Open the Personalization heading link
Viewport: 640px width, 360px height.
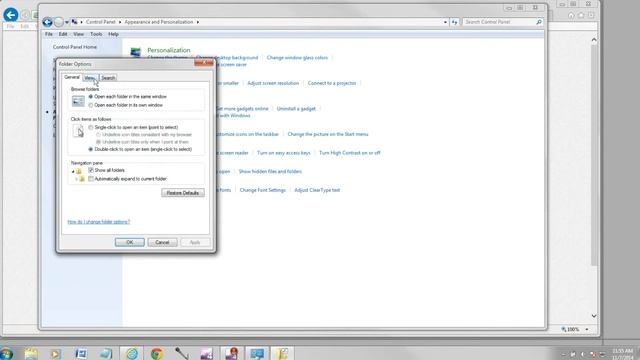pos(169,50)
